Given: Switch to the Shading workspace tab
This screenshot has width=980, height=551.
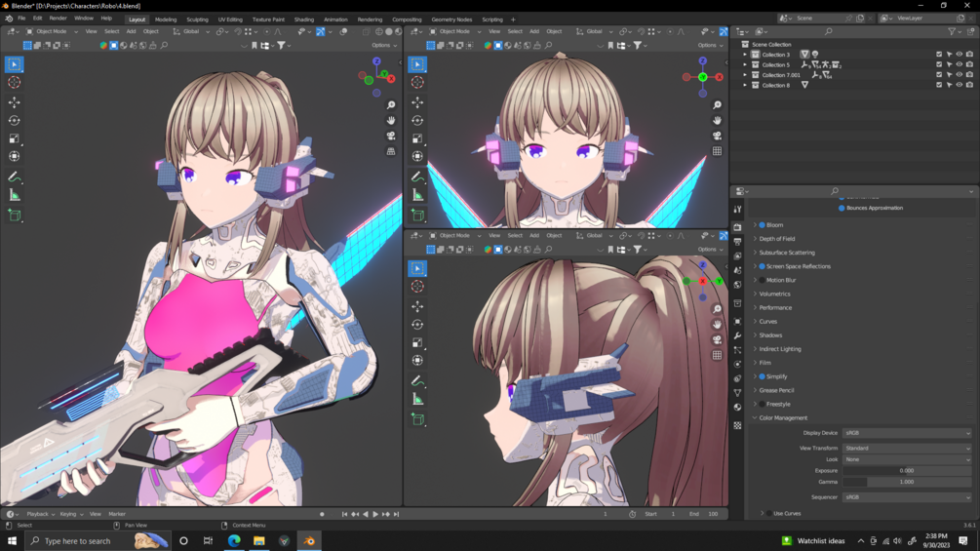Looking at the screenshot, I should click(303, 20).
